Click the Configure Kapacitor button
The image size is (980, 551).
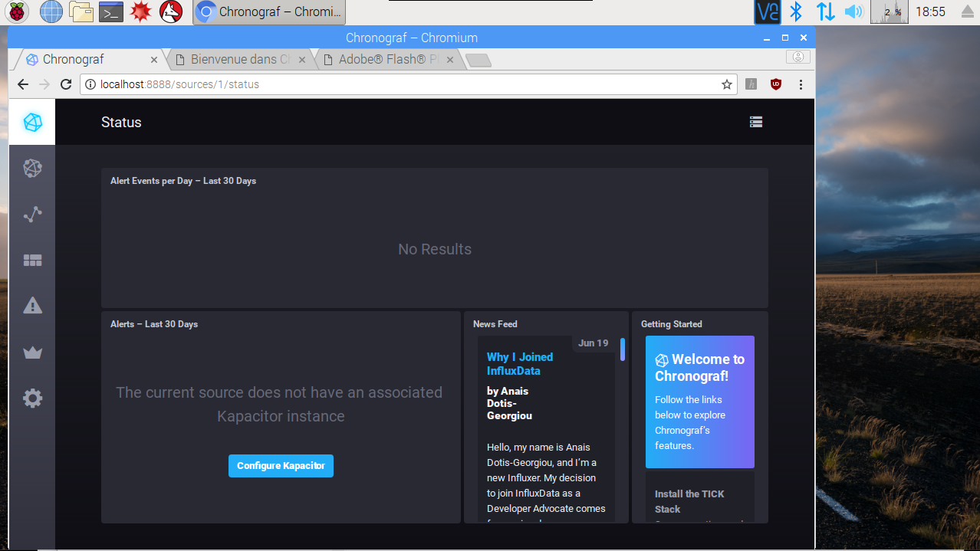[x=281, y=466]
